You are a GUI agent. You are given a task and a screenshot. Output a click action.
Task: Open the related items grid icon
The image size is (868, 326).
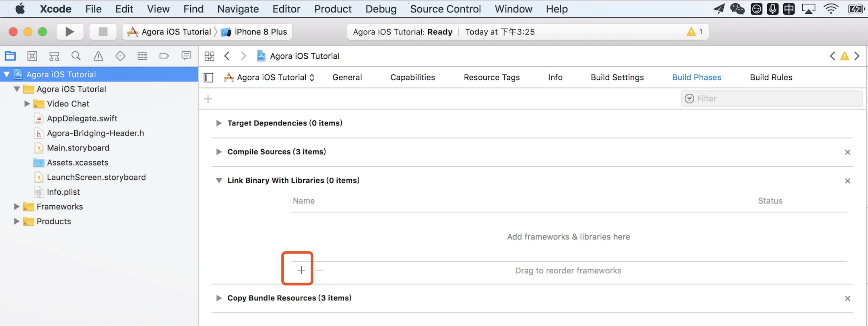click(x=209, y=56)
